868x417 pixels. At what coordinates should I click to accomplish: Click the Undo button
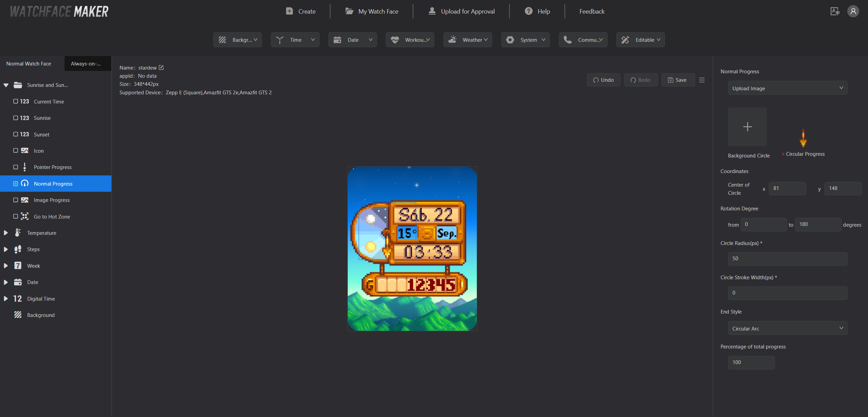(603, 80)
